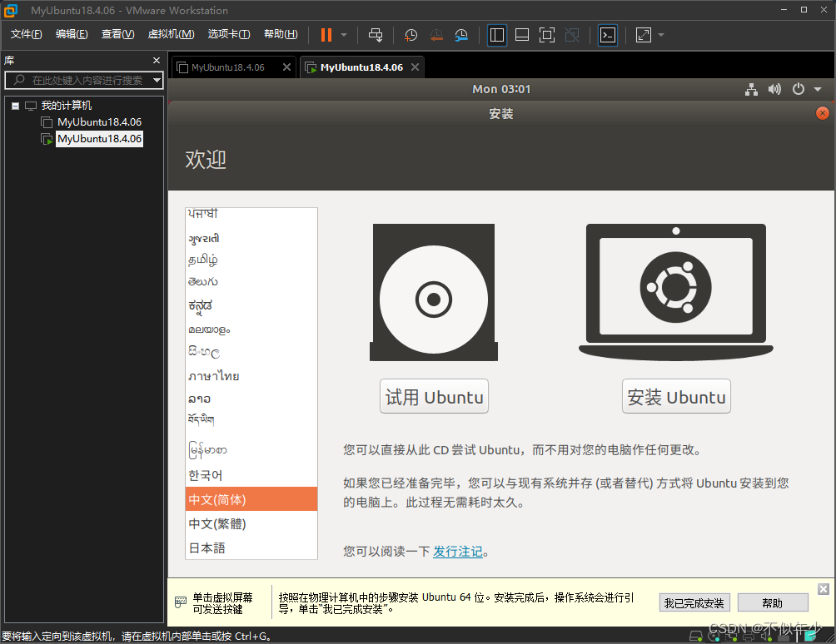Select ગુજરાતી language
The height and width of the screenshot is (644, 836).
pyautogui.click(x=251, y=238)
